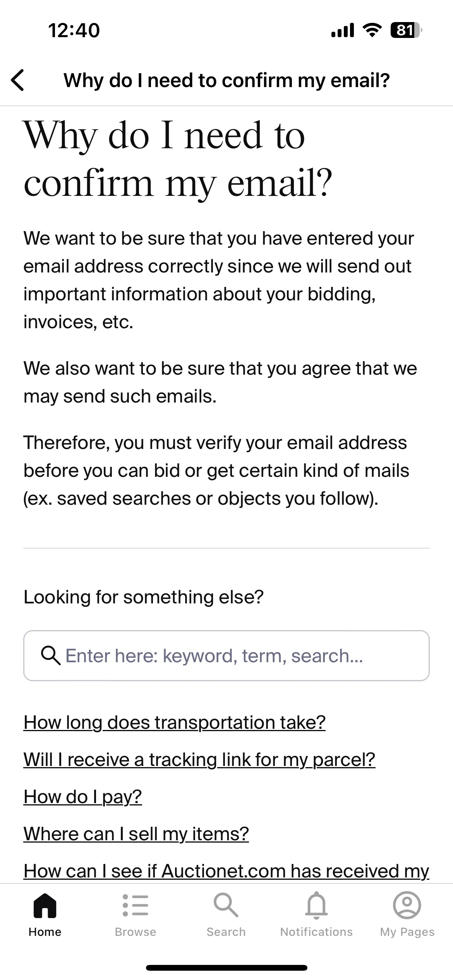Viewport: 453px width, 980px height.
Task: Tap the back chevron arrow
Action: tap(18, 80)
